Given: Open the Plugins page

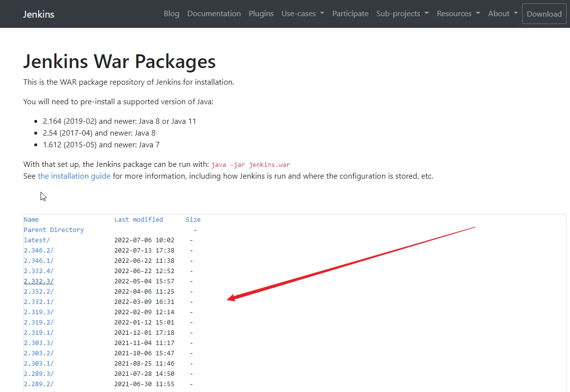Looking at the screenshot, I should point(261,14).
